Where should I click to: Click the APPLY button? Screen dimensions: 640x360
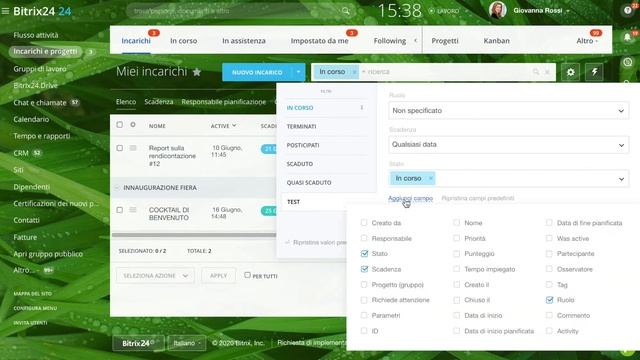click(x=218, y=276)
